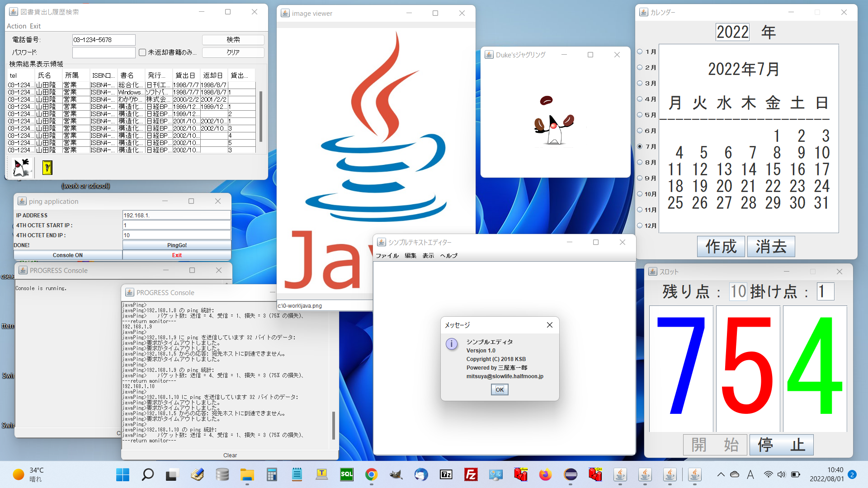Viewport: 868px width, 488px height.
Task: Open taskbar Search magnifier
Action: pos(147,474)
